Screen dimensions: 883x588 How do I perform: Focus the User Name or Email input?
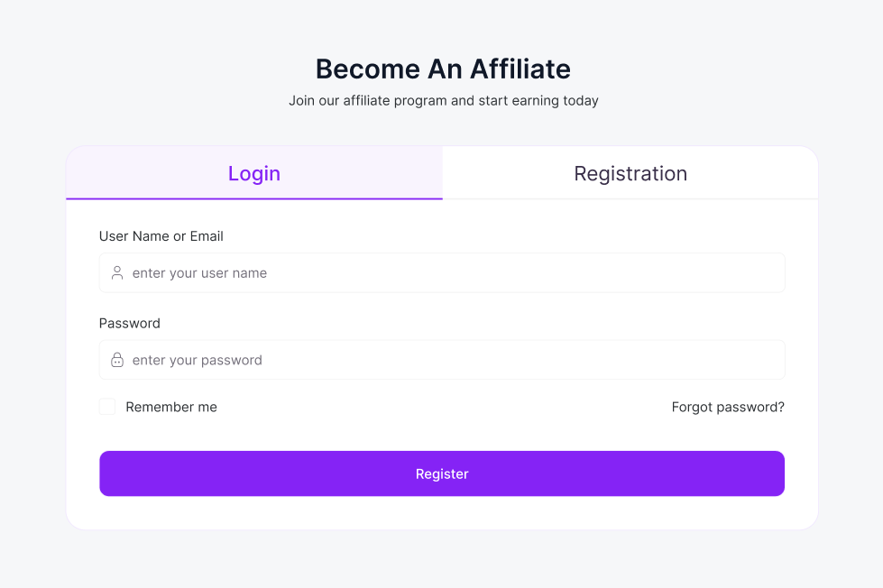[x=451, y=273]
